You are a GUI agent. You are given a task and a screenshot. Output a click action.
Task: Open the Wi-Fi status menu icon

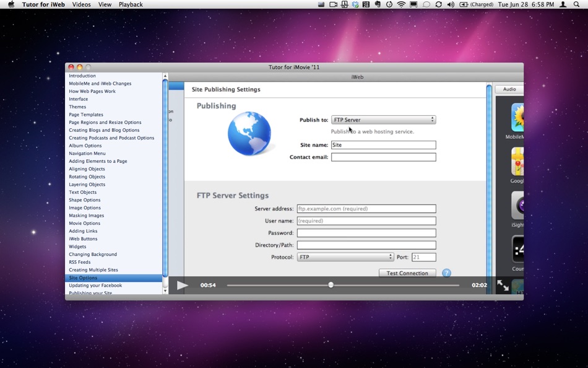click(401, 4)
